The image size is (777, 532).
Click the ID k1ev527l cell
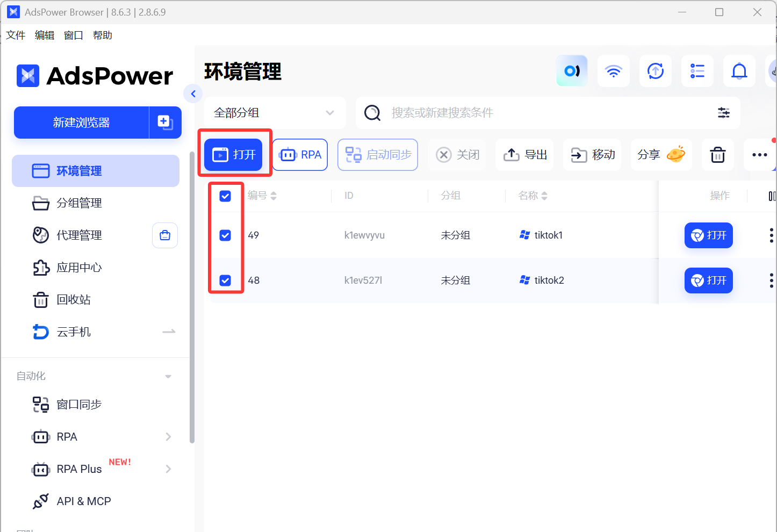(x=363, y=281)
